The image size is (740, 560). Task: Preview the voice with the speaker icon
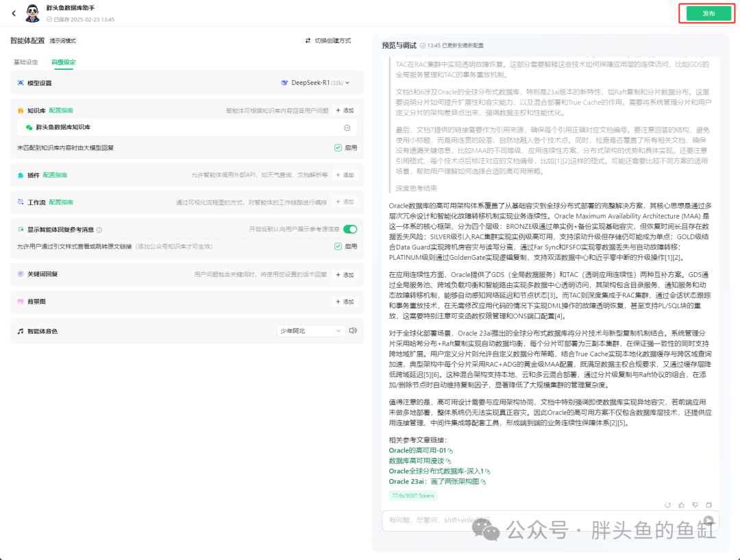353,330
